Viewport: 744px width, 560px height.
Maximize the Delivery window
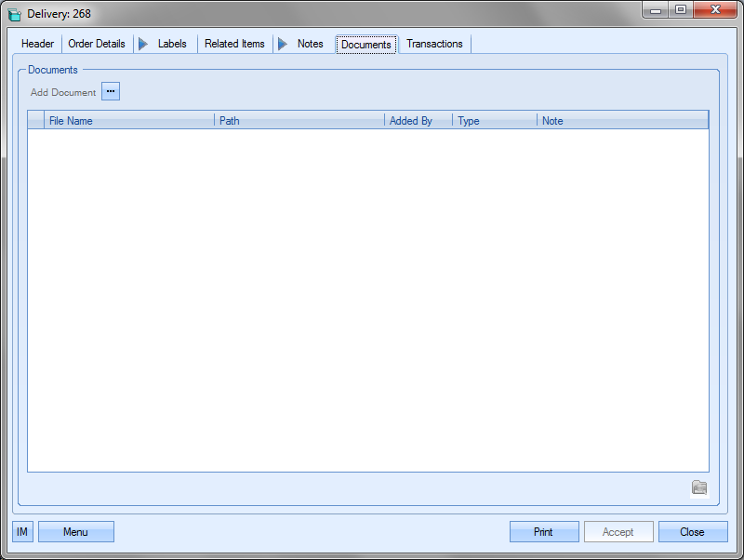[681, 9]
